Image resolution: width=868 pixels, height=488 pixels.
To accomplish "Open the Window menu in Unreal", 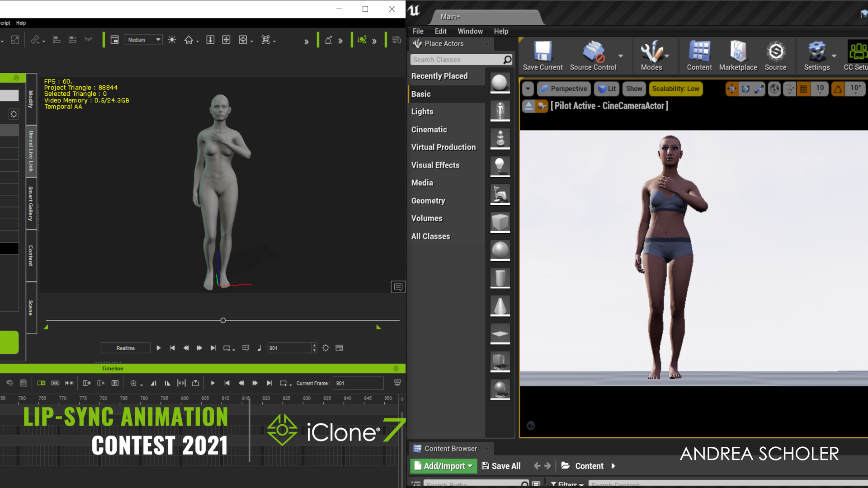I will point(470,31).
